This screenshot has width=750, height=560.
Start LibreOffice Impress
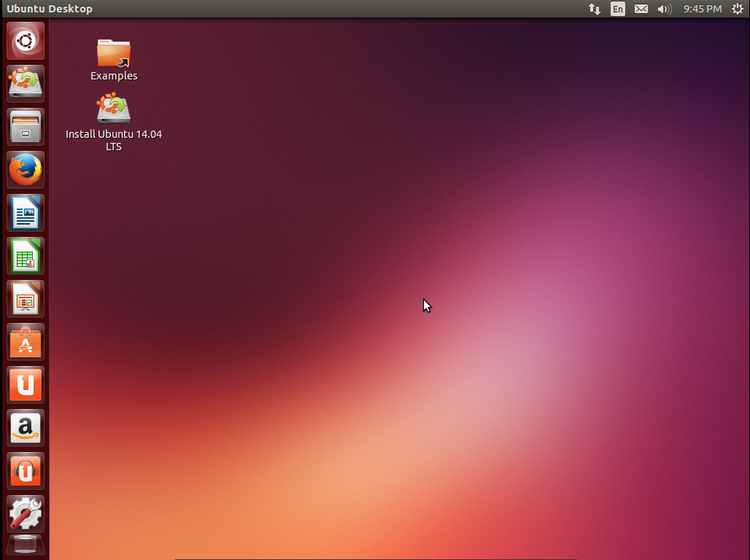(x=26, y=299)
